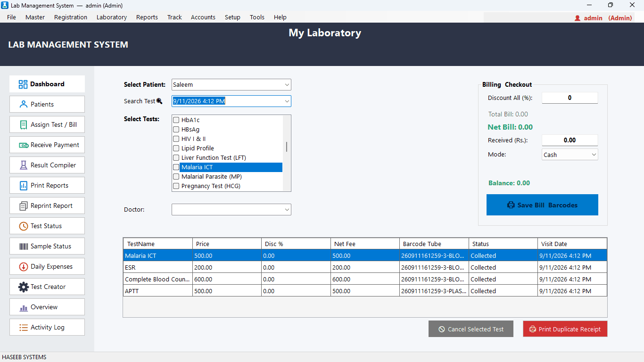Click the Receive Payment cash icon
Viewport: 644px width, 362px height.
pos(24,145)
